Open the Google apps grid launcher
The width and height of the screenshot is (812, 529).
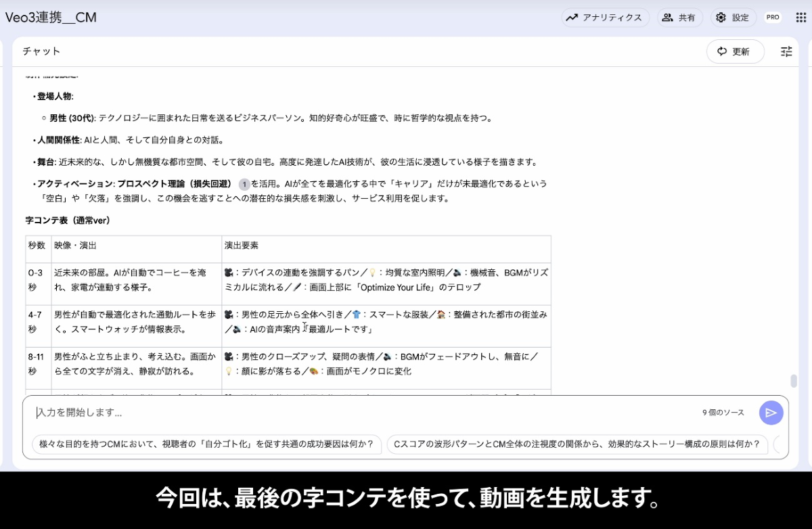800,18
